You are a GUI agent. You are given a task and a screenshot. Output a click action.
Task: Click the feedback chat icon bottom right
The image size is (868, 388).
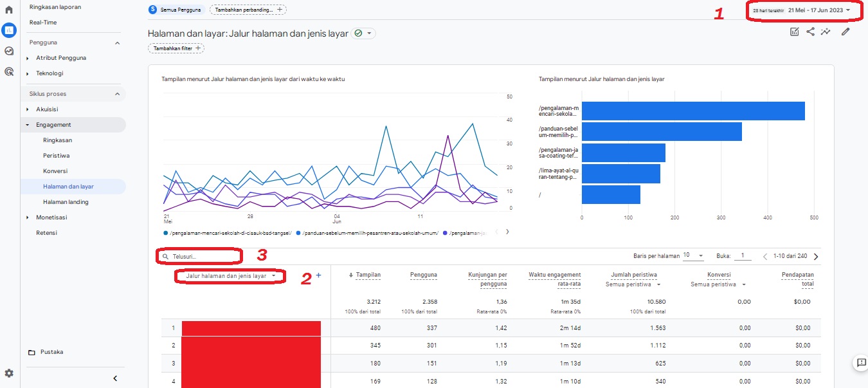coord(860,363)
